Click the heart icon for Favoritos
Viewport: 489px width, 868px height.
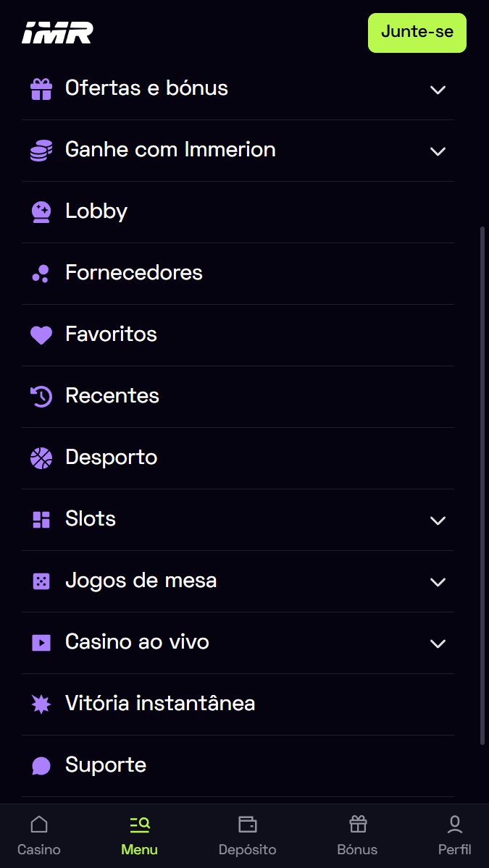click(x=41, y=334)
